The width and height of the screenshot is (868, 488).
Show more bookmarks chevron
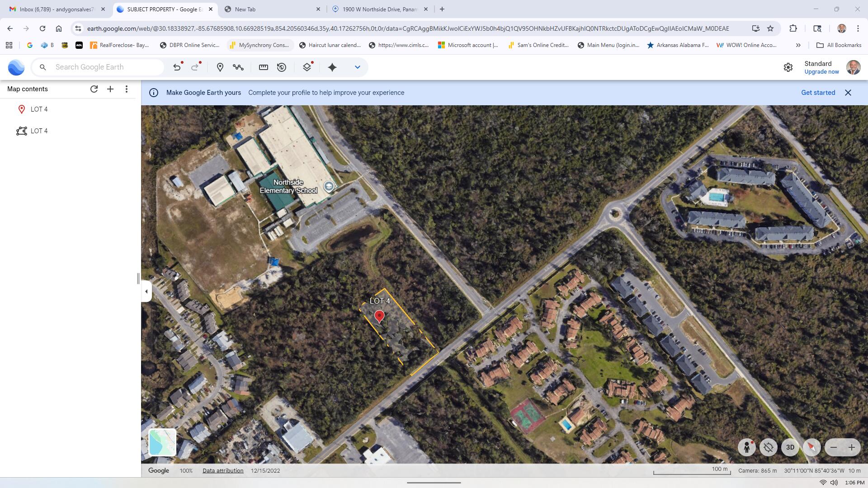[798, 45]
